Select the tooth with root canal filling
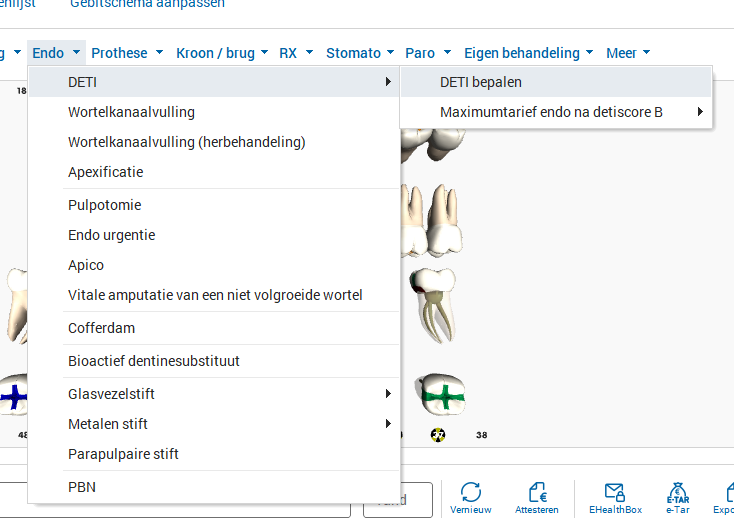 (x=433, y=305)
